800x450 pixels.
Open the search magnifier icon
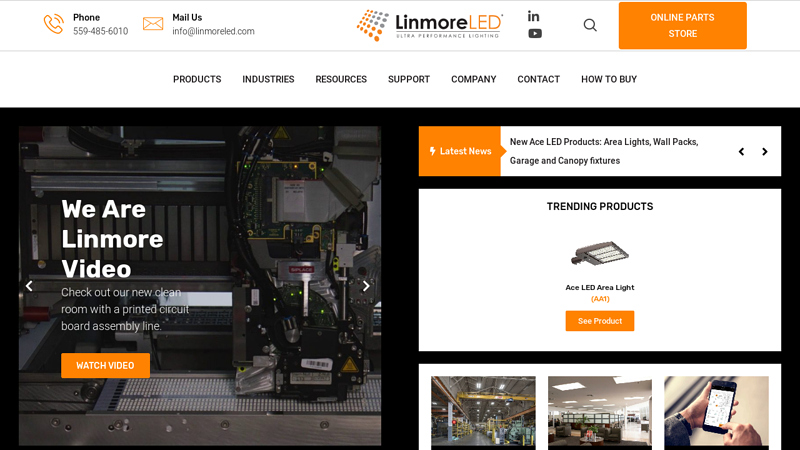[x=590, y=25]
